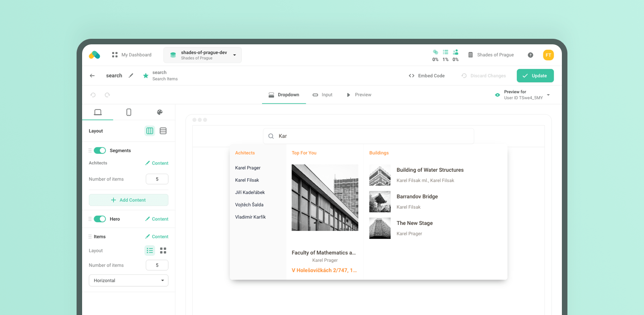The image size is (644, 315).
Task: Open the FT user avatar menu
Action: (549, 55)
